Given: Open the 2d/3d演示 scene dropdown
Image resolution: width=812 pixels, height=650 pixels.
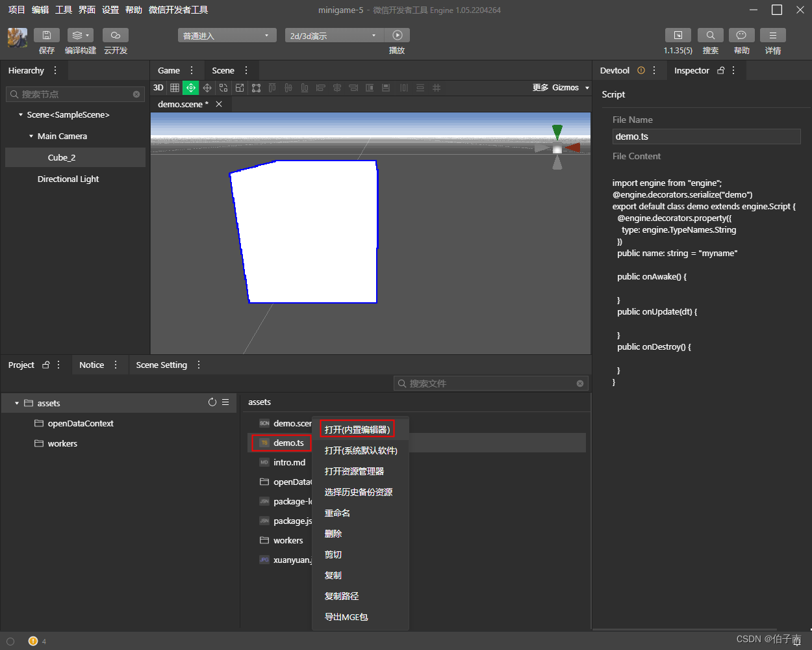Looking at the screenshot, I should pyautogui.click(x=334, y=35).
